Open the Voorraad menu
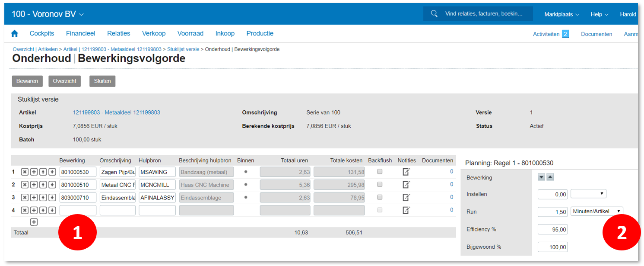 [x=190, y=34]
